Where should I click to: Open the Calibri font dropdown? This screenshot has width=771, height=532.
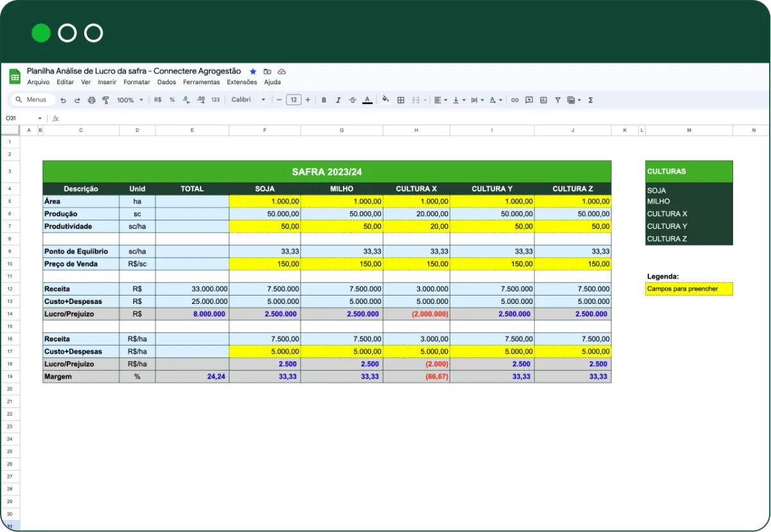point(248,100)
